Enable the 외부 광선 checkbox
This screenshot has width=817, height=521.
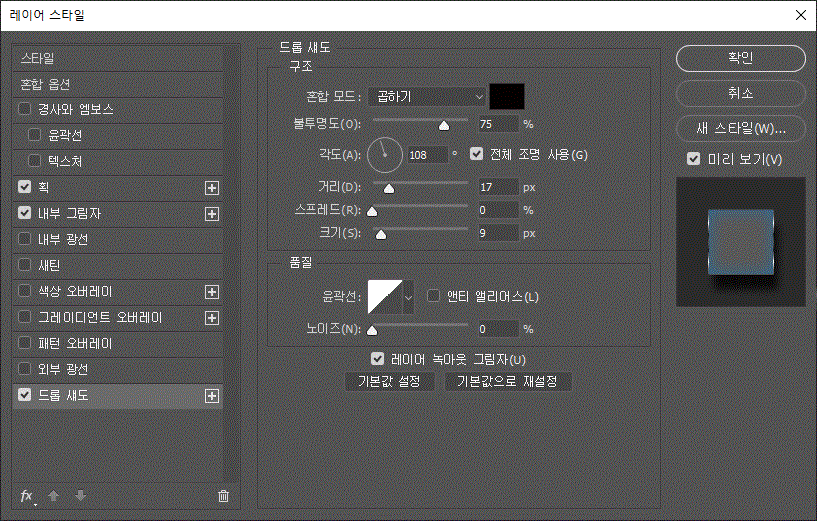[x=24, y=369]
